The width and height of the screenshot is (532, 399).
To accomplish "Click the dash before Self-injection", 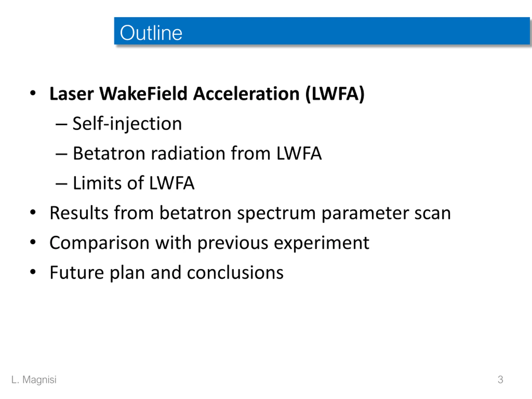I will click(x=61, y=124).
